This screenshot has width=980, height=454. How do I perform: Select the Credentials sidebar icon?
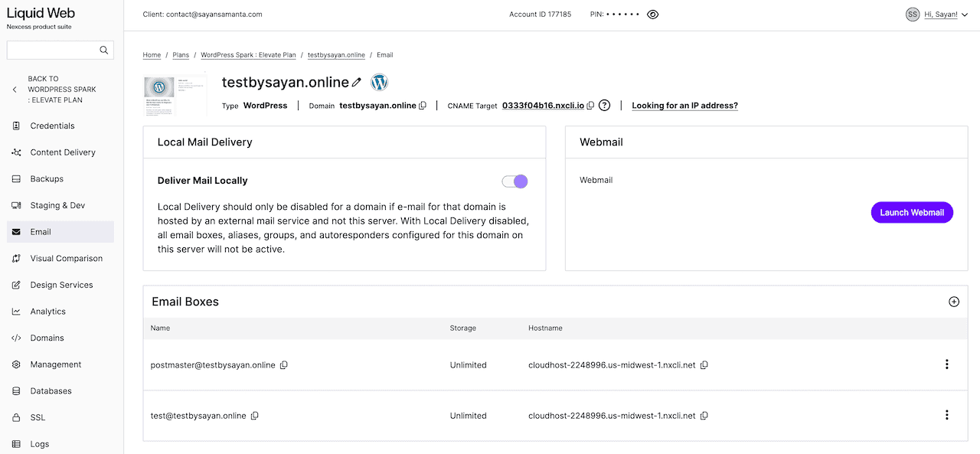coord(15,126)
